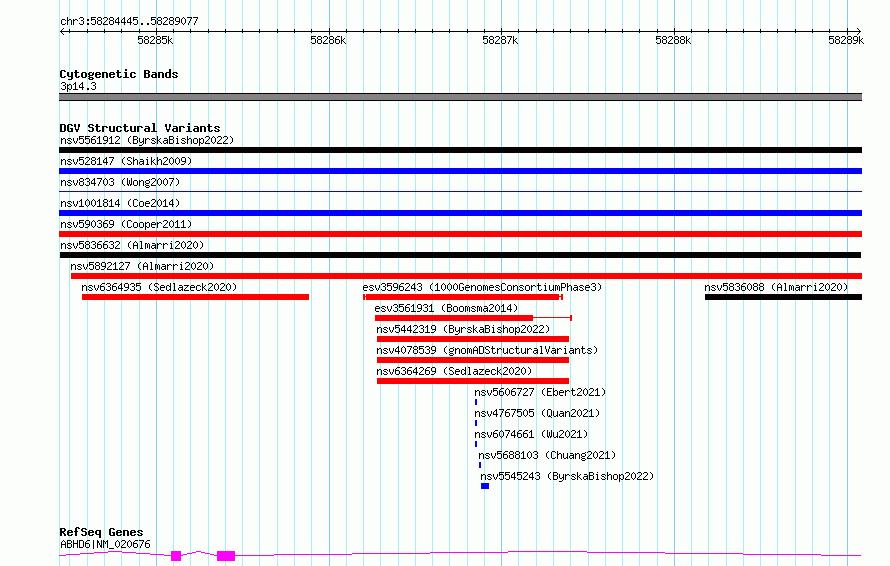The width and height of the screenshot is (890, 566).
Task: Open the nsv6364935 (Sedlazeck2020) label
Action: pyautogui.click(x=159, y=287)
